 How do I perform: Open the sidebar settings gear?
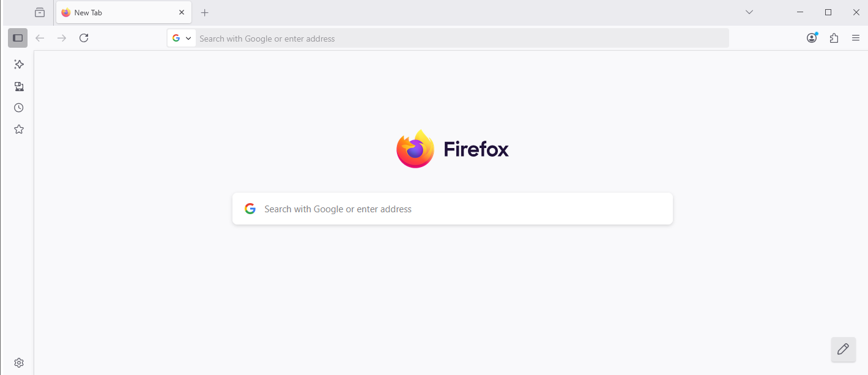[x=19, y=363]
